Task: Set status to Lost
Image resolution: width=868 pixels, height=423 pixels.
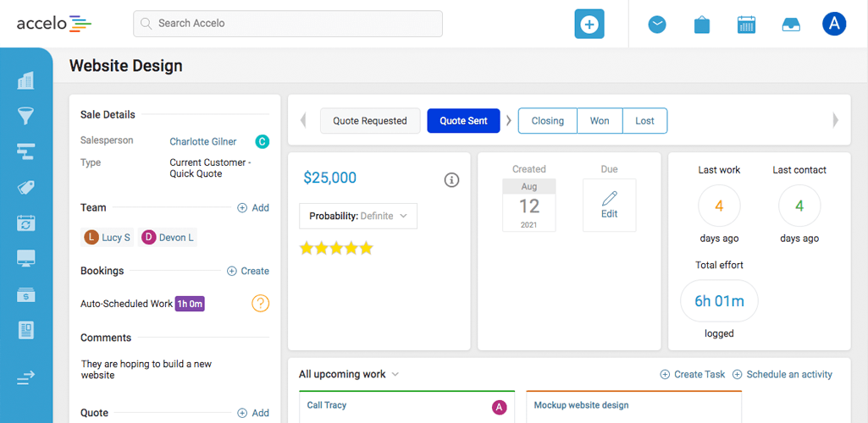Action: (x=644, y=121)
